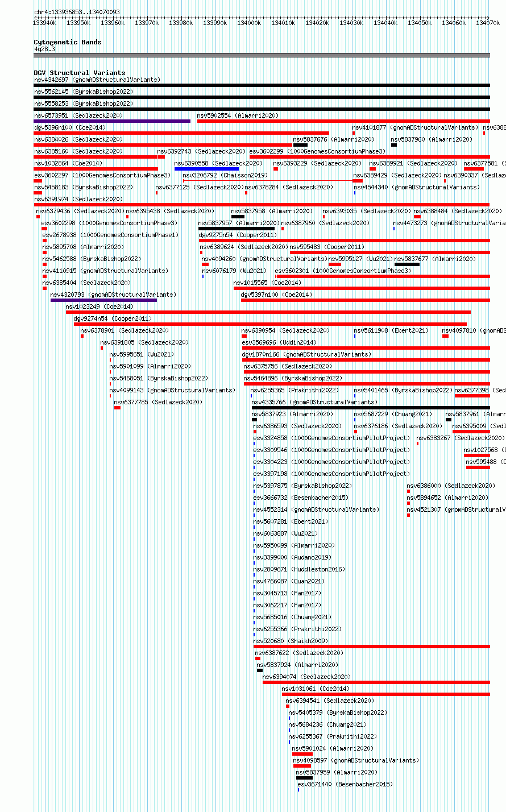This screenshot has height=812, width=506.
Task: Select the nsv6377785 Sedlazeck2020 label
Action: click(158, 402)
